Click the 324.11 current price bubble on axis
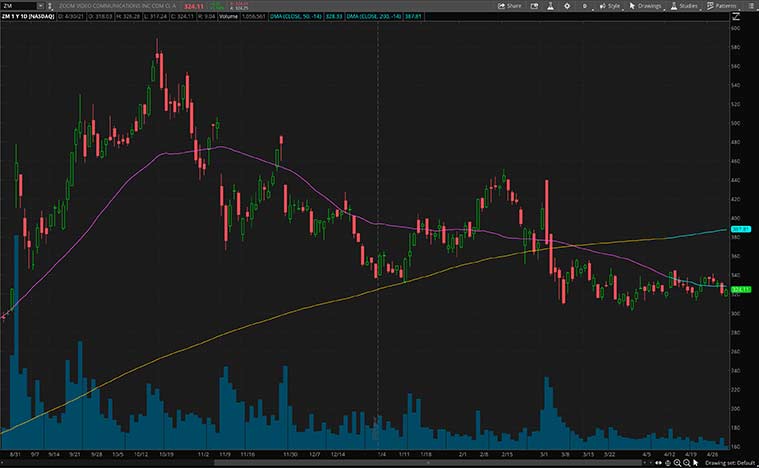759x468 pixels. click(741, 290)
